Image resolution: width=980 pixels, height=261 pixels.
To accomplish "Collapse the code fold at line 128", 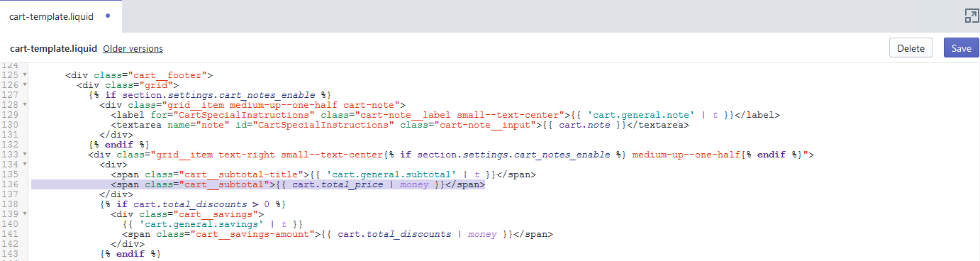I will [25, 104].
